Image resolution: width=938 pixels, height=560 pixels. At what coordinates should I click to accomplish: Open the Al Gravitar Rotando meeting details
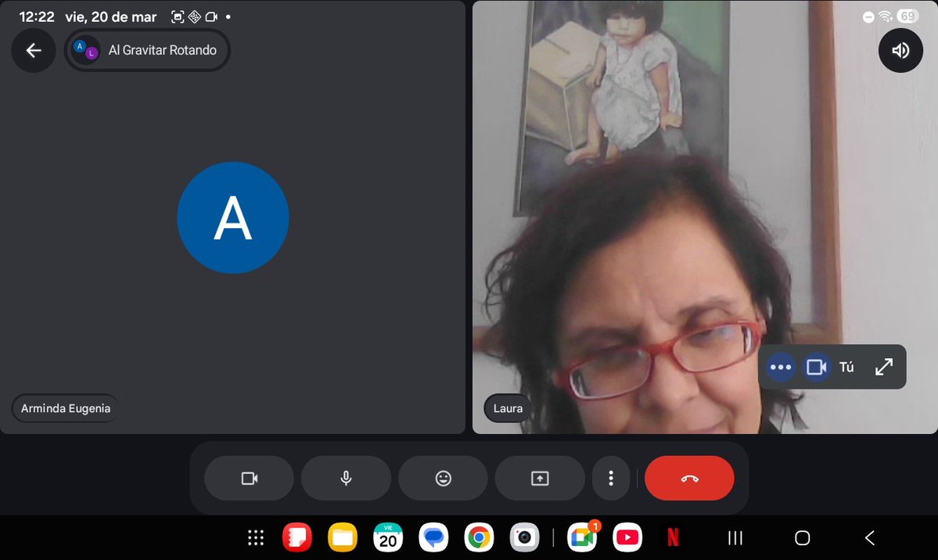147,50
